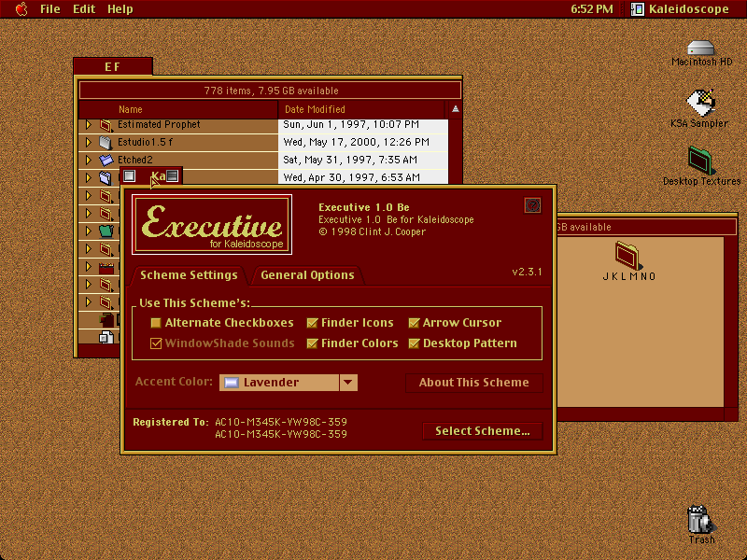747x560 pixels.
Task: Click the Select Scheme... button
Action: tap(483, 431)
